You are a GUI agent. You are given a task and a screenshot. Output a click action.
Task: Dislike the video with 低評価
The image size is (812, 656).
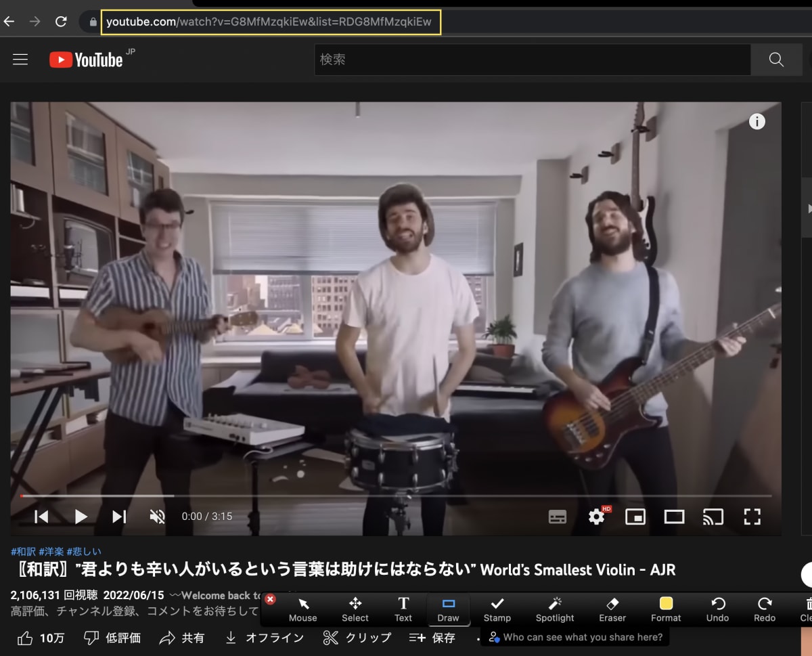112,637
